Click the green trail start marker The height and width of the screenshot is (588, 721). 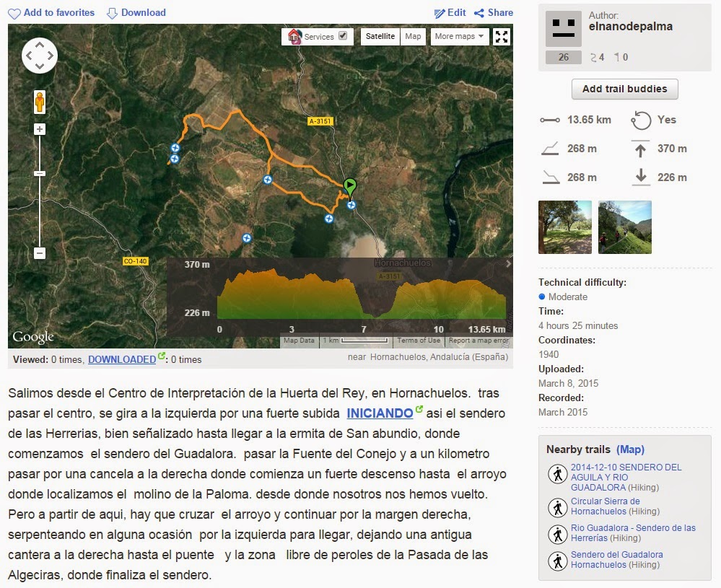(x=350, y=187)
